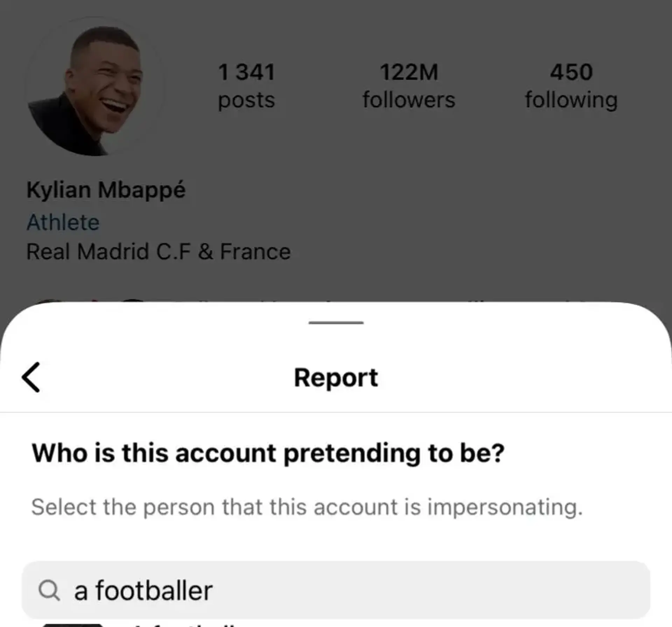The image size is (672, 627).
Task: Tap the word 'posts' under 1 341
Action: 246,100
